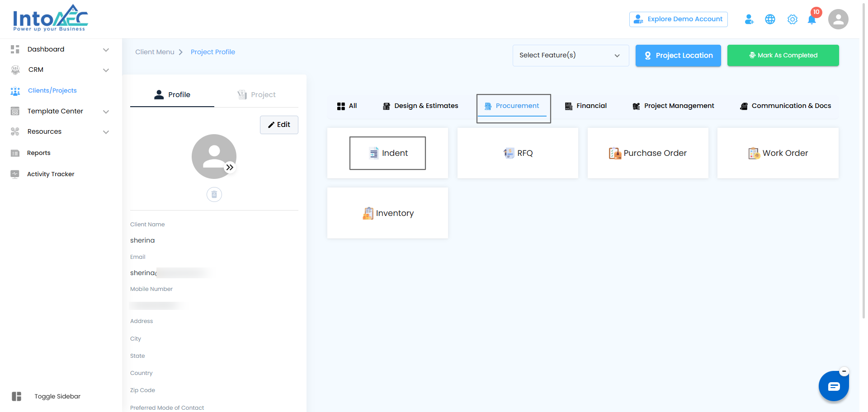Open the language globe icon
The image size is (868, 412).
770,19
